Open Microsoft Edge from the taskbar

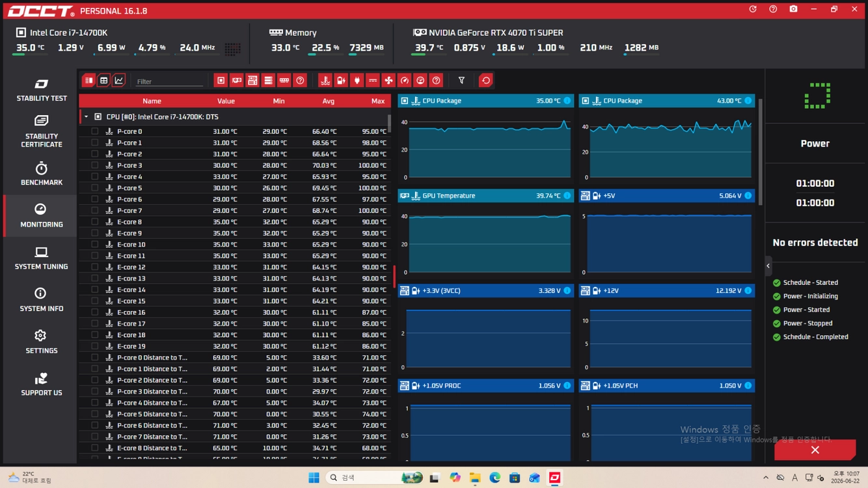pyautogui.click(x=495, y=478)
